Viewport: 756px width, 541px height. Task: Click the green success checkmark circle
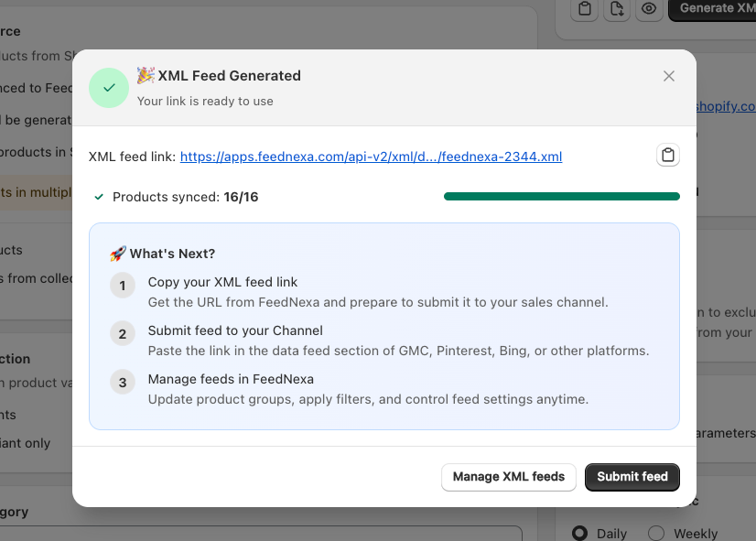(x=109, y=88)
